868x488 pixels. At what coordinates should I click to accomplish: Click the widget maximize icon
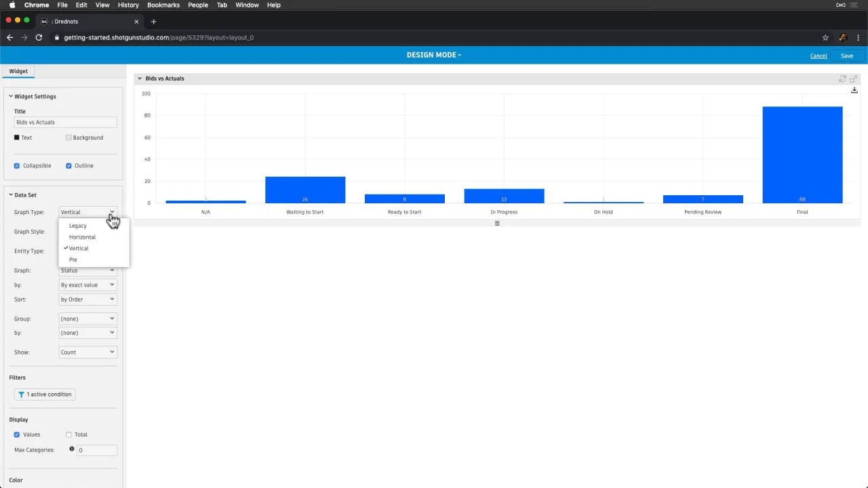854,79
